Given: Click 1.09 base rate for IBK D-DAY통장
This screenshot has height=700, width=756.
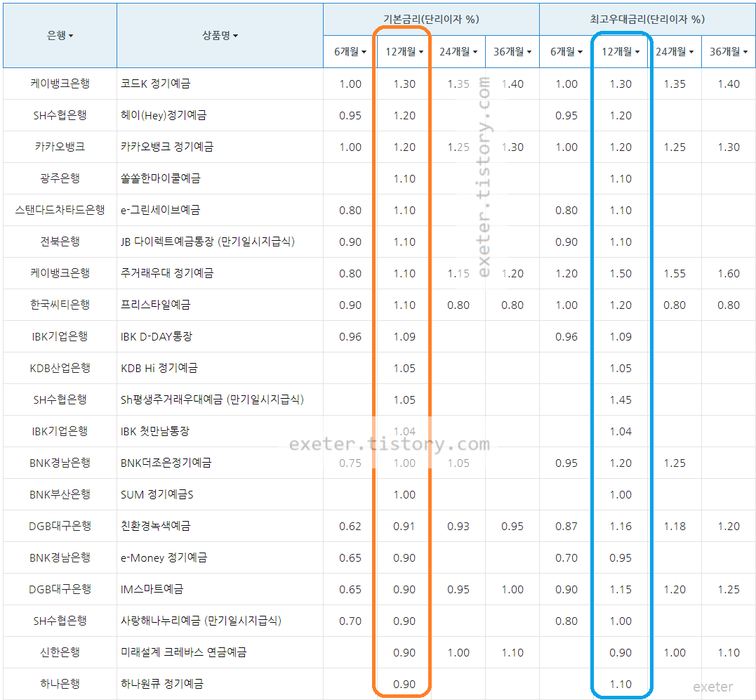Looking at the screenshot, I should click(x=404, y=336).
